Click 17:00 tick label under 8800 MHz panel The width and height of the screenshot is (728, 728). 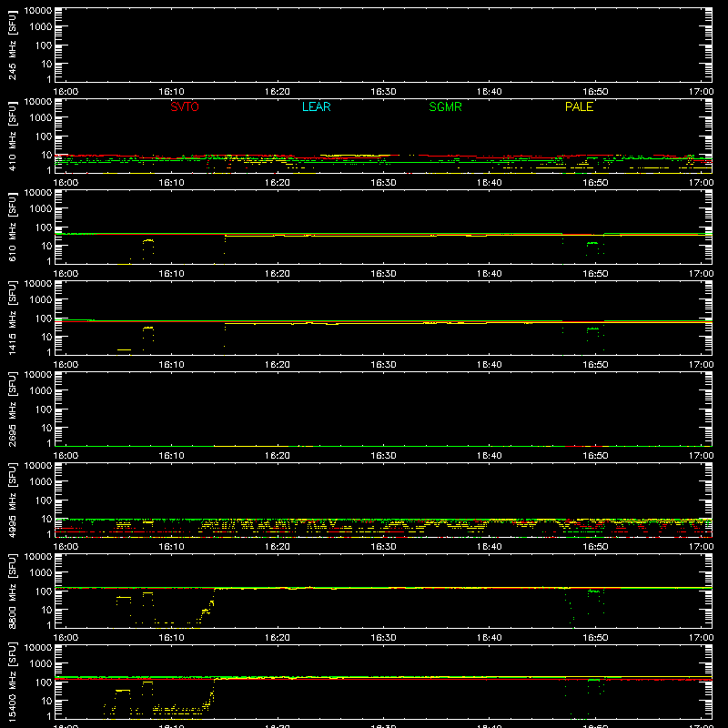click(x=701, y=638)
